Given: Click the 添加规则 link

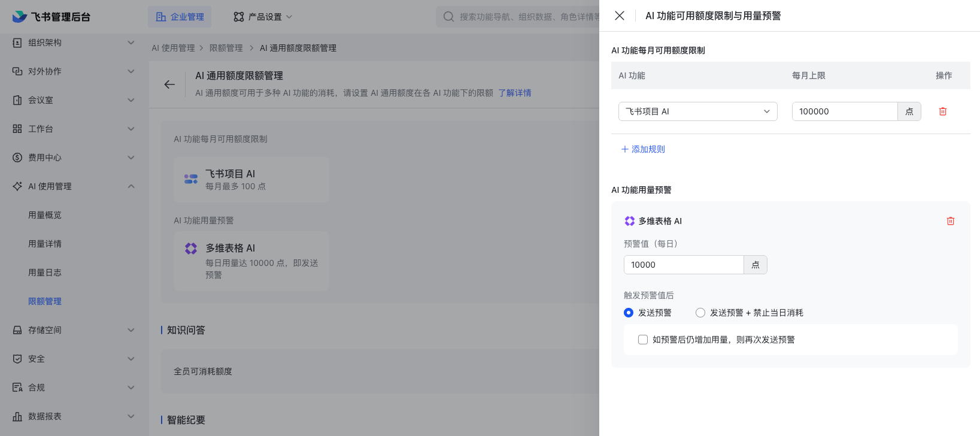Looking at the screenshot, I should pyautogui.click(x=643, y=149).
